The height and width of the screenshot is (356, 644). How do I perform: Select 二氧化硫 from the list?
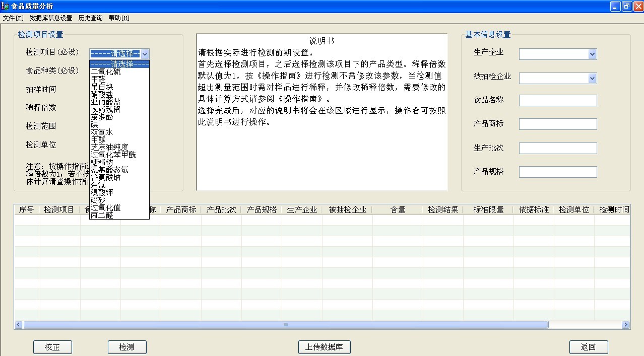(x=106, y=72)
